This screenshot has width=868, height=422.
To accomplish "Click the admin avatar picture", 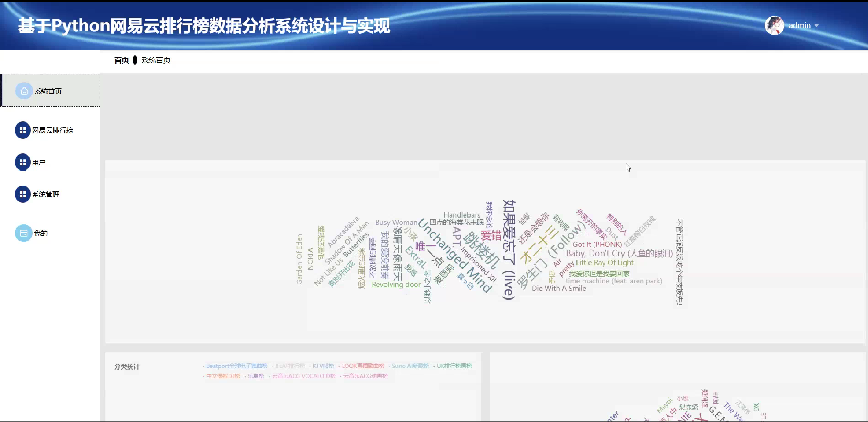I will tap(774, 25).
